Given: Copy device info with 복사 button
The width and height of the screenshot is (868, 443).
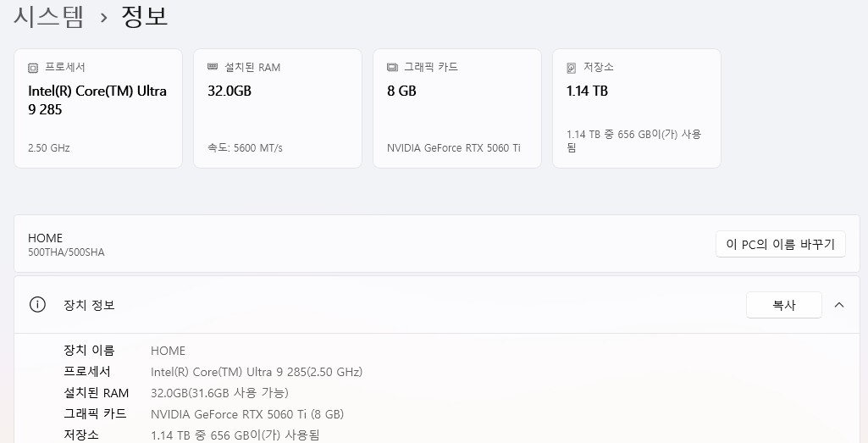Looking at the screenshot, I should pos(784,305).
